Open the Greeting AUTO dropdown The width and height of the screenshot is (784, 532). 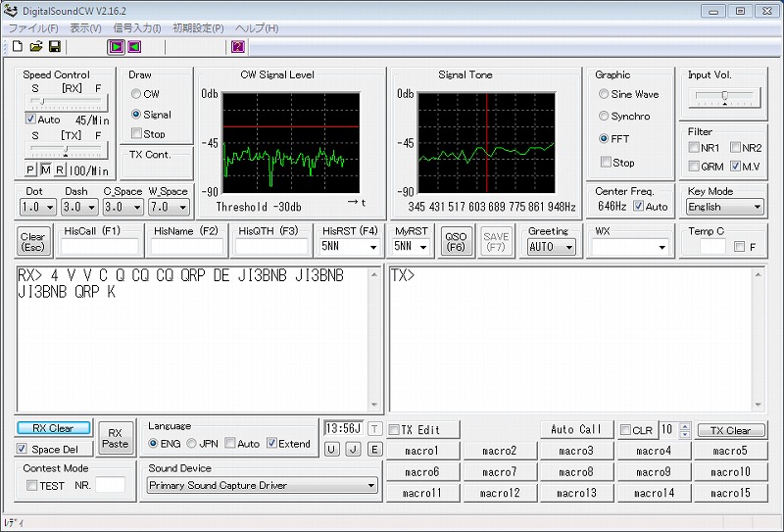(551, 247)
